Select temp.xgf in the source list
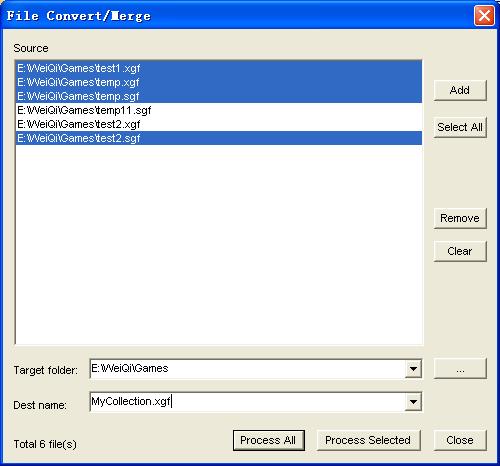This screenshot has width=500, height=466. 219,82
